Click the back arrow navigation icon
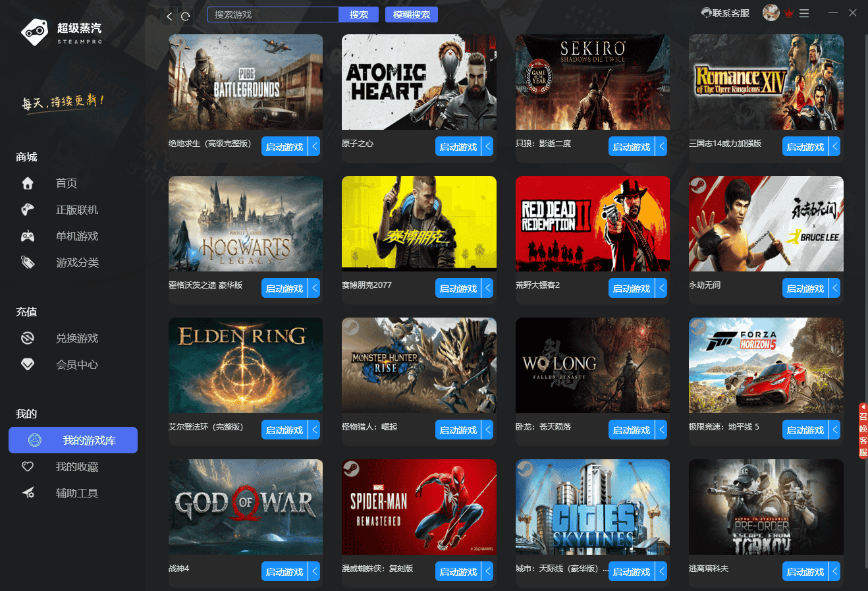 [x=169, y=16]
